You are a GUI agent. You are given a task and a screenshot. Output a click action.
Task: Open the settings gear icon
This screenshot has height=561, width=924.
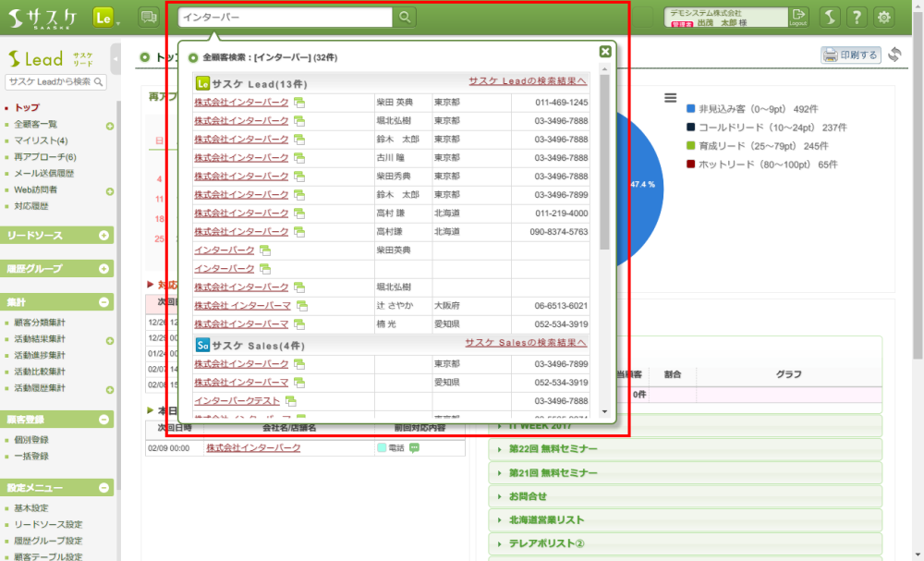coord(883,17)
